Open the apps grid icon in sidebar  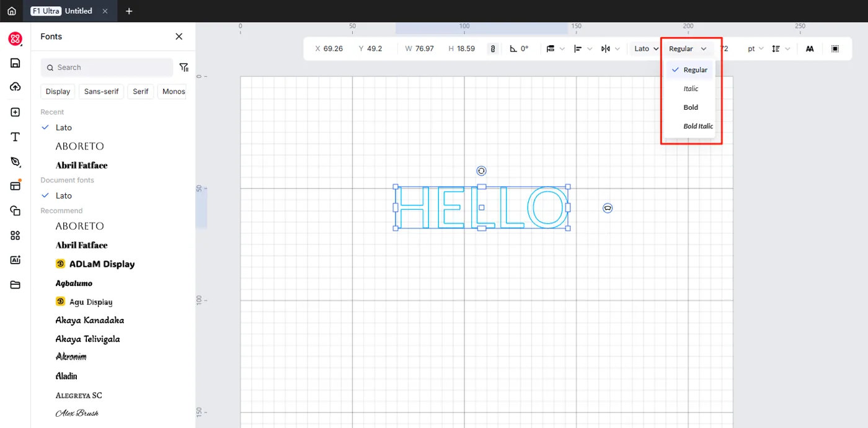click(x=15, y=235)
